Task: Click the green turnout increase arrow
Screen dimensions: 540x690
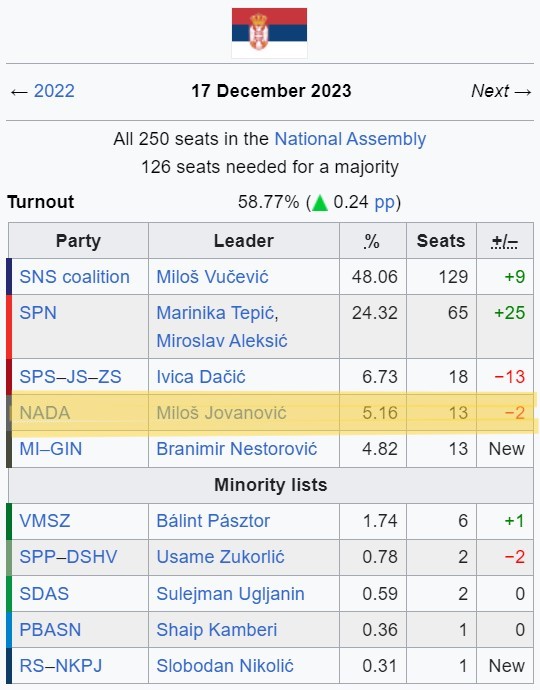Action: [320, 203]
